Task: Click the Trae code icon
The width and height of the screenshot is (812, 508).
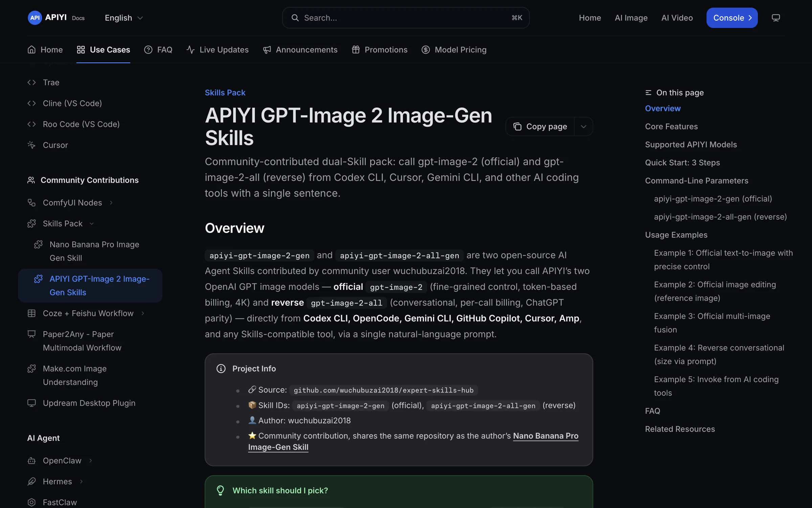Action: pyautogui.click(x=31, y=82)
